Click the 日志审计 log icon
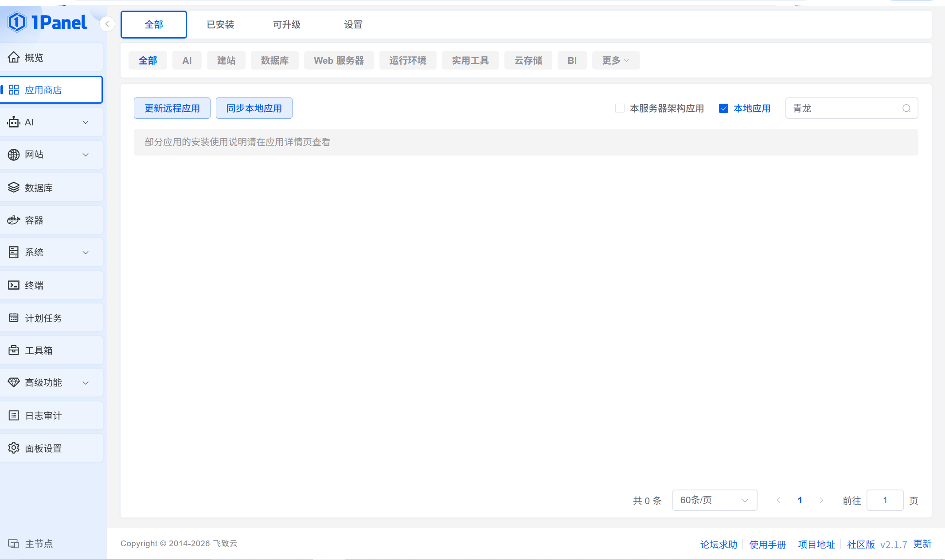 pos(14,416)
